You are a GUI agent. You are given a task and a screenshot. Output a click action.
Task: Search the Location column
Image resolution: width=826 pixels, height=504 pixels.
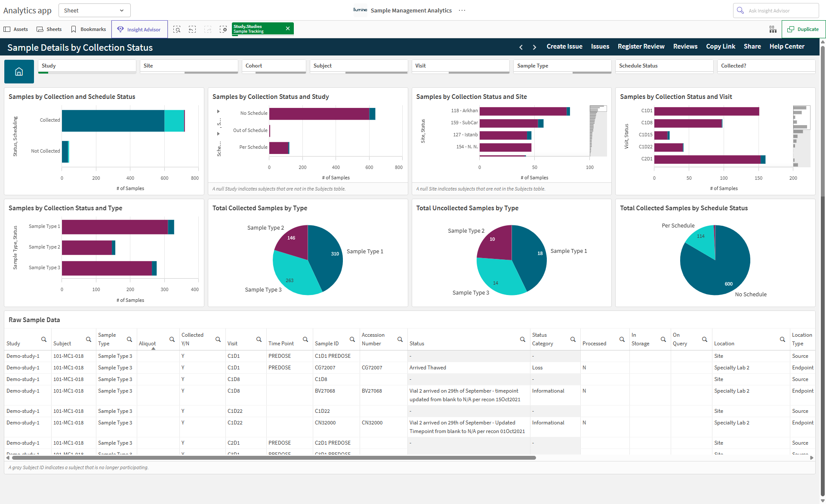pyautogui.click(x=783, y=339)
